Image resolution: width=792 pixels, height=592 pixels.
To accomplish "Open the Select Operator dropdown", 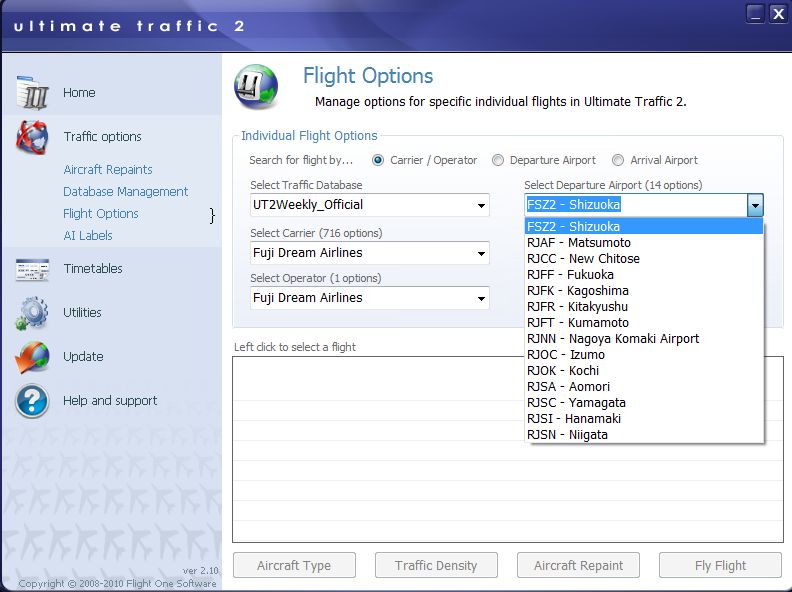I will coord(481,298).
